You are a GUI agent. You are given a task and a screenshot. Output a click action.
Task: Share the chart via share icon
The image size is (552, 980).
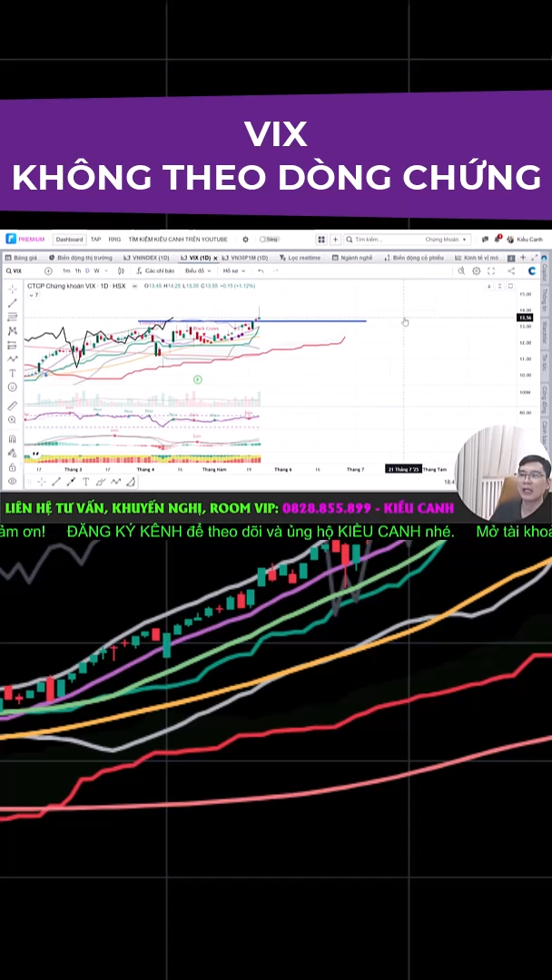click(511, 271)
